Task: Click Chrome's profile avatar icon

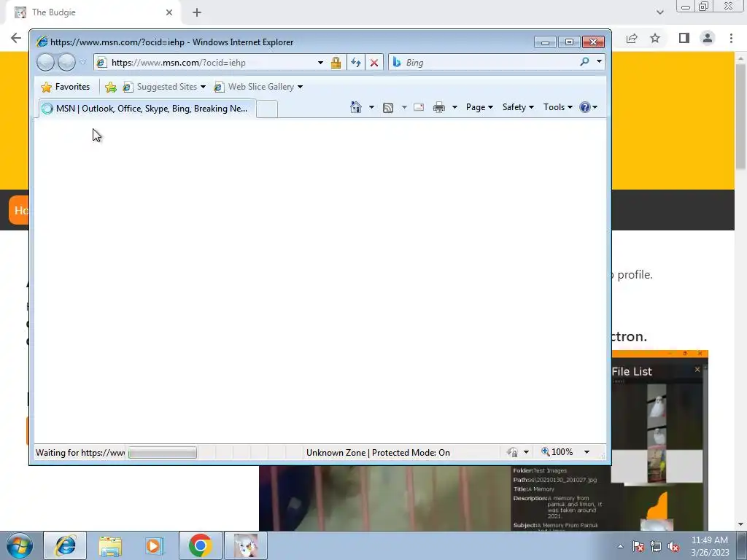Action: (708, 38)
